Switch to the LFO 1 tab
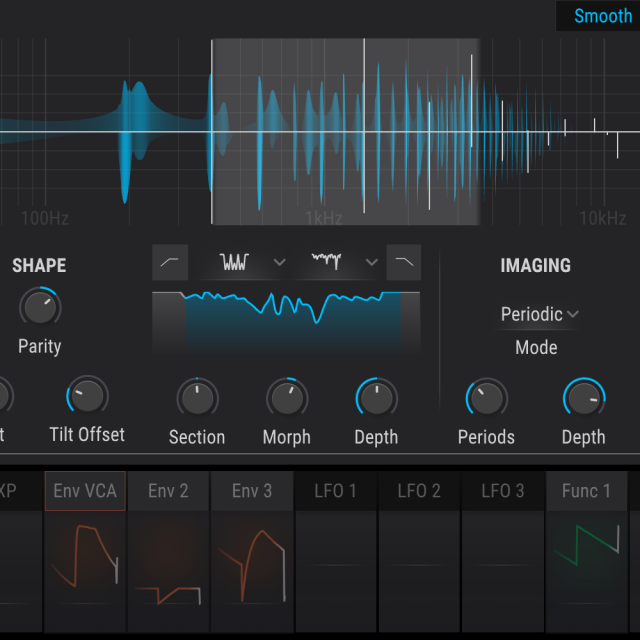 click(335, 491)
